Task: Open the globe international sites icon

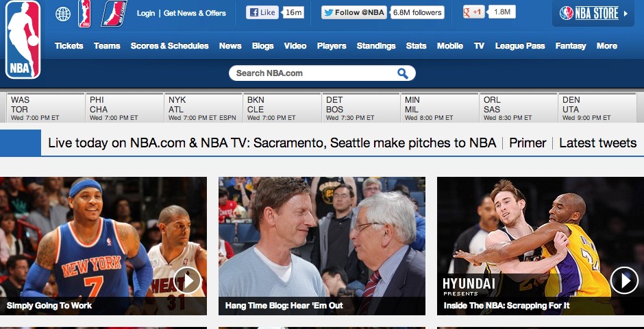Action: point(63,14)
